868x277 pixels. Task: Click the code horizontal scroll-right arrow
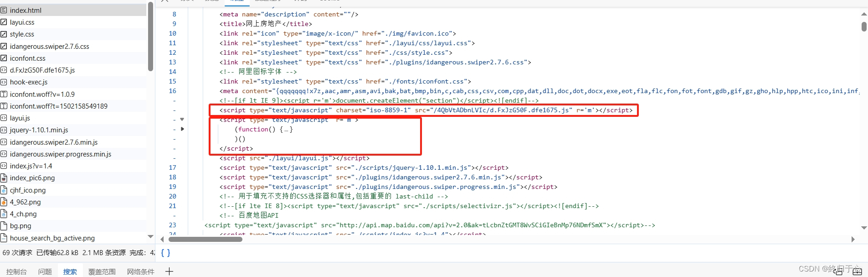point(853,239)
